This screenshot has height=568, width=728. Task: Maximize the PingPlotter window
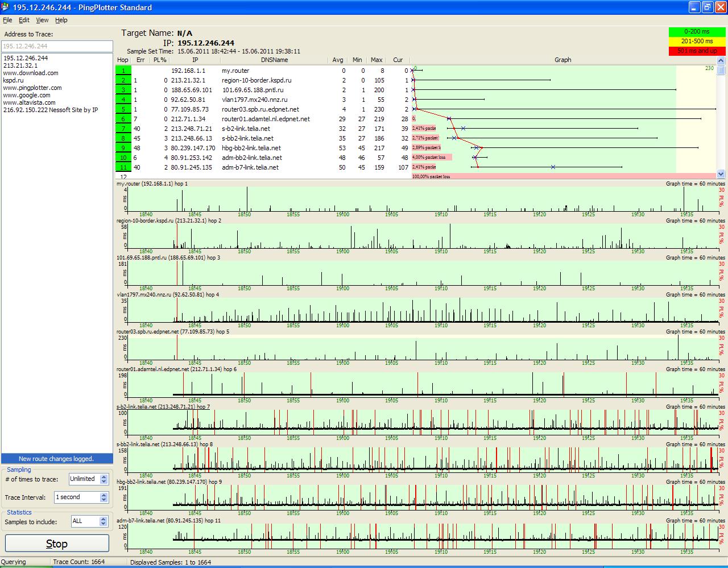click(707, 7)
